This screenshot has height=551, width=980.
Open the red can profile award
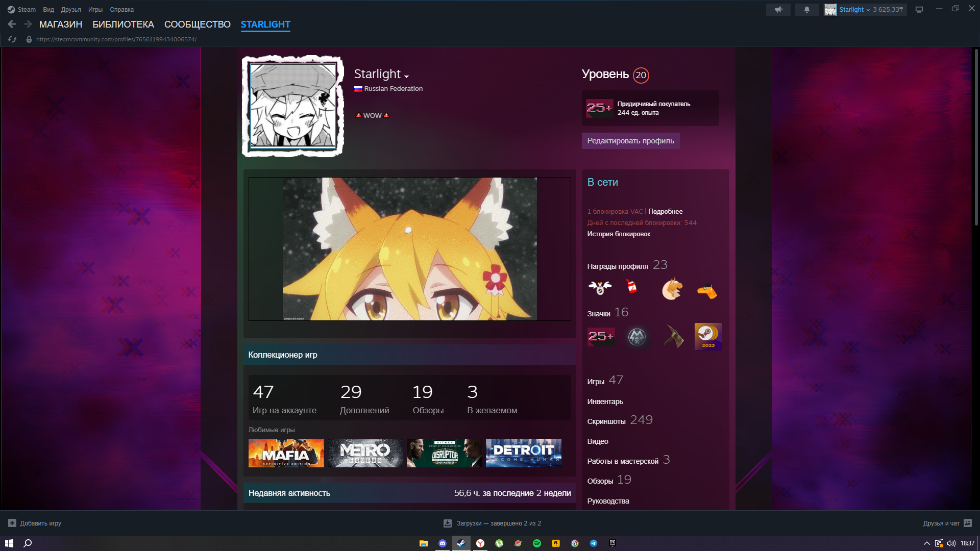[632, 287]
